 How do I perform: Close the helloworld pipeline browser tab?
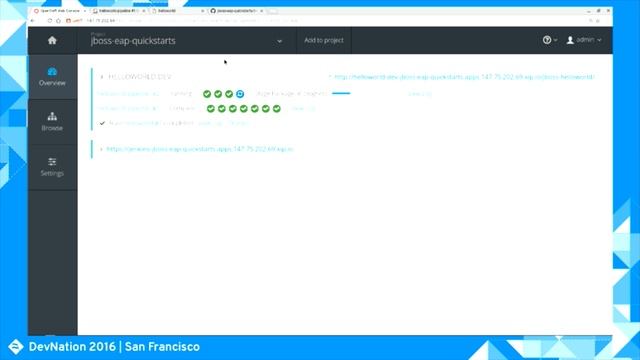coord(144,11)
